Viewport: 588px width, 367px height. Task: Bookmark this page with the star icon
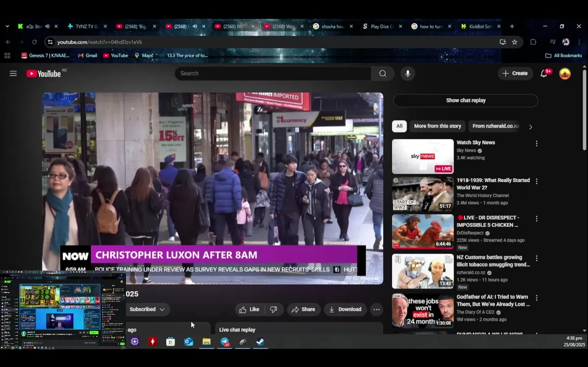tap(515, 42)
